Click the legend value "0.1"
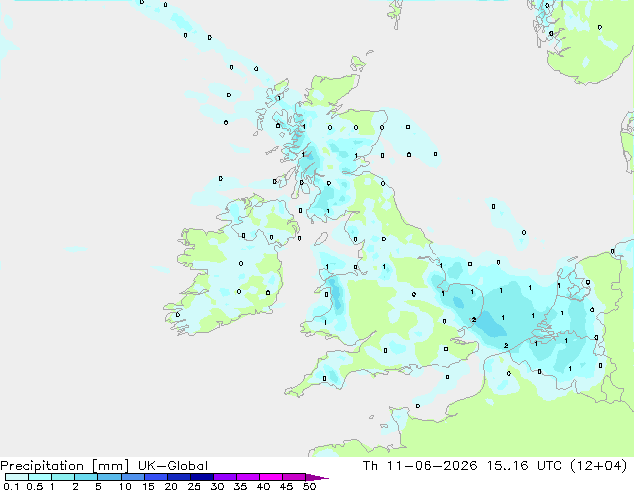This screenshot has height=490, width=634. 11,486
